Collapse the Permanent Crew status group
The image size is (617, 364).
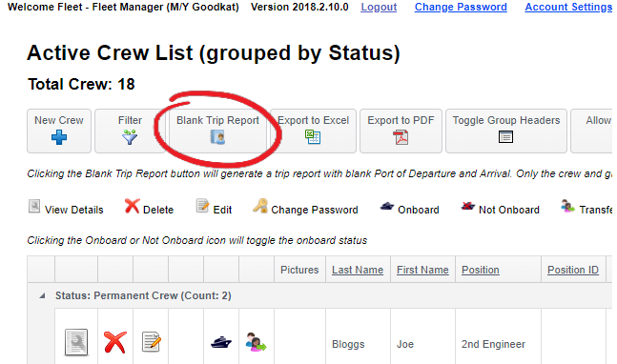pyautogui.click(x=42, y=295)
